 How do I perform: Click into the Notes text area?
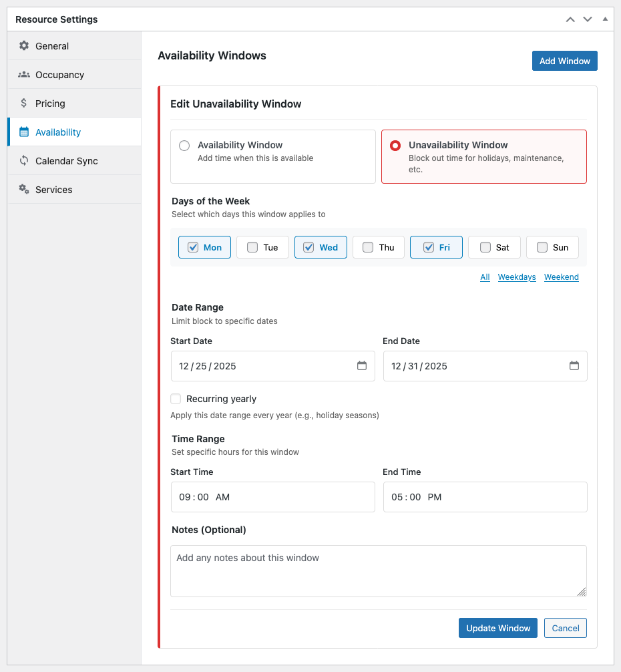[x=378, y=570]
